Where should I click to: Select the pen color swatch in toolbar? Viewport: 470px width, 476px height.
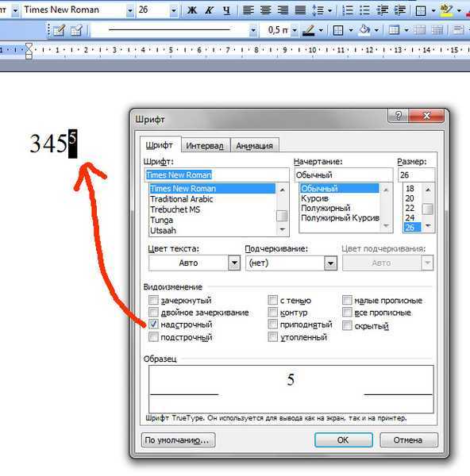pos(309,30)
